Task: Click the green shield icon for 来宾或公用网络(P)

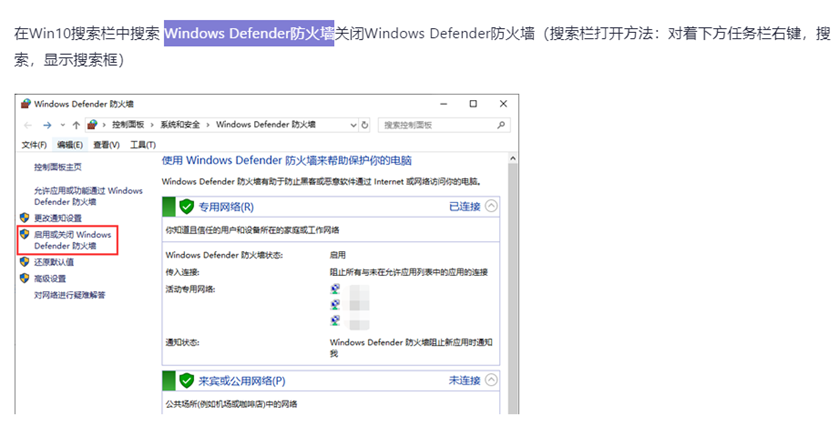Action: [186, 381]
